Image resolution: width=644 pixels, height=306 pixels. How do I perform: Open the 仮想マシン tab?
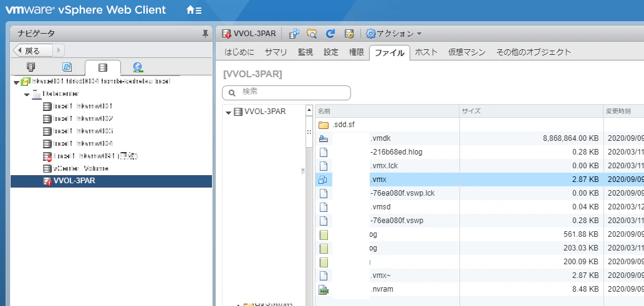click(466, 52)
